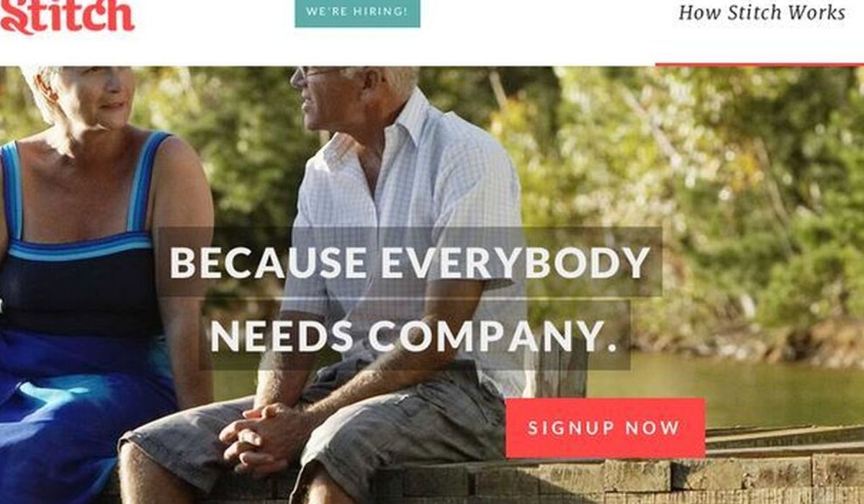This screenshot has width=864, height=504.
Task: Click the word EVERYBODY in the headline
Action: [x=516, y=263]
